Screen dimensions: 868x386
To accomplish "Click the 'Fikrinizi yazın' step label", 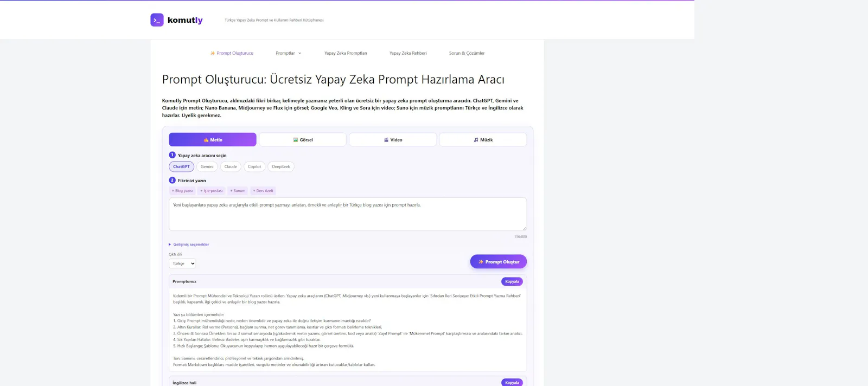I will click(192, 181).
